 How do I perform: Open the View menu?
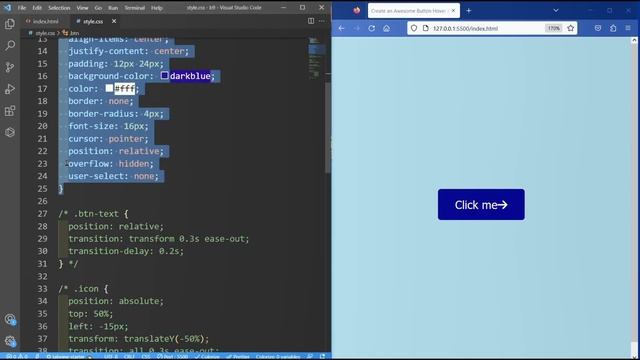[82, 8]
